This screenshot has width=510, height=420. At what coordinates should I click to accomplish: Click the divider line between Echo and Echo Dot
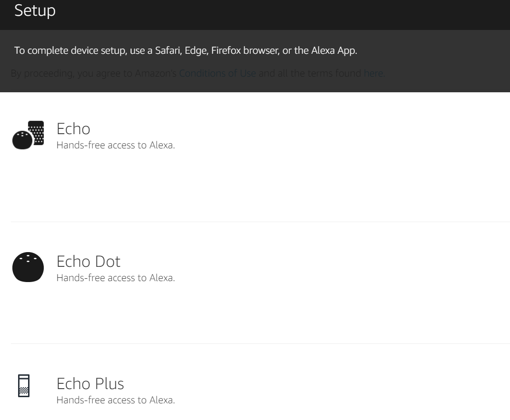coord(261,222)
